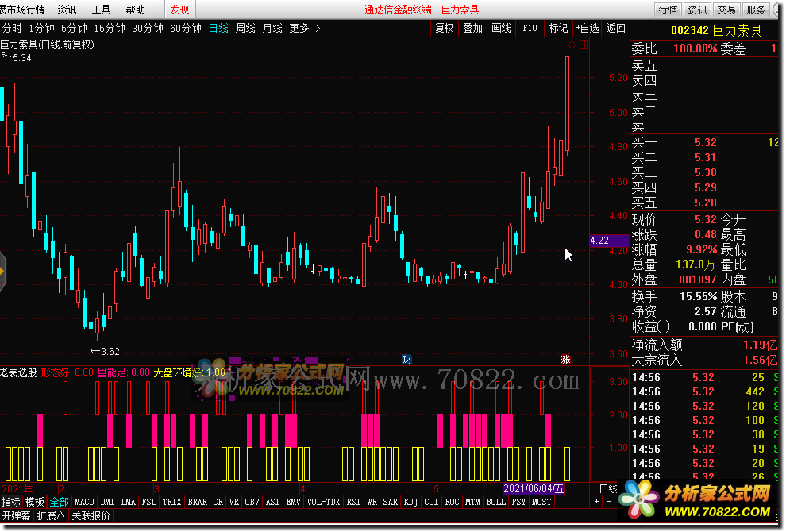The image size is (786, 532).
Task: Add stock with +自选 button
Action: pos(587,28)
